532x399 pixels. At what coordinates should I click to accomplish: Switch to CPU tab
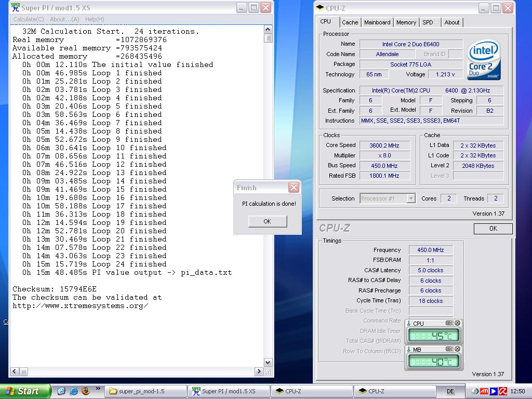tap(325, 21)
